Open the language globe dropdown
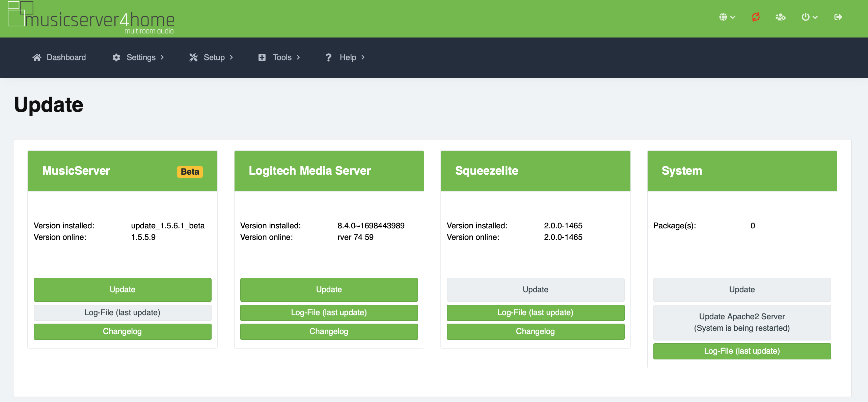868x402 pixels. (x=727, y=17)
